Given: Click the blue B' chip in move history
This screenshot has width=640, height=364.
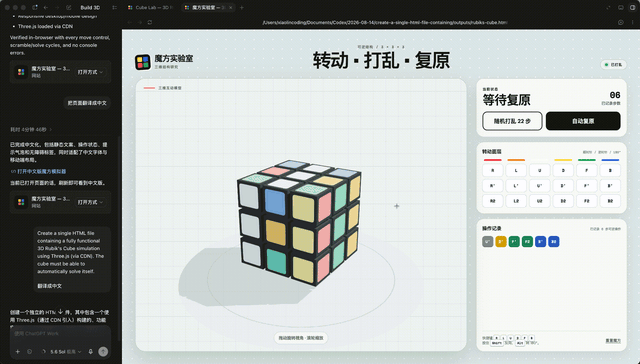Looking at the screenshot, I should [x=540, y=242].
